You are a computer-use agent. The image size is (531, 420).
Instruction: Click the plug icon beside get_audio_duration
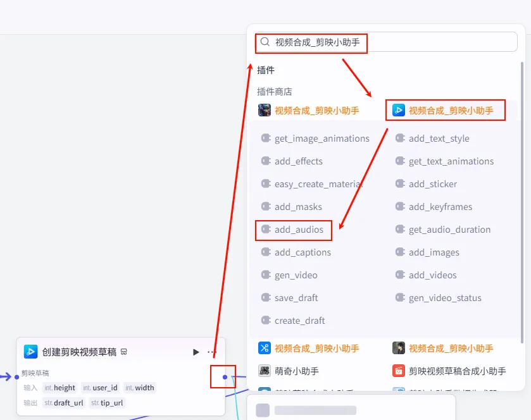pyautogui.click(x=400, y=229)
